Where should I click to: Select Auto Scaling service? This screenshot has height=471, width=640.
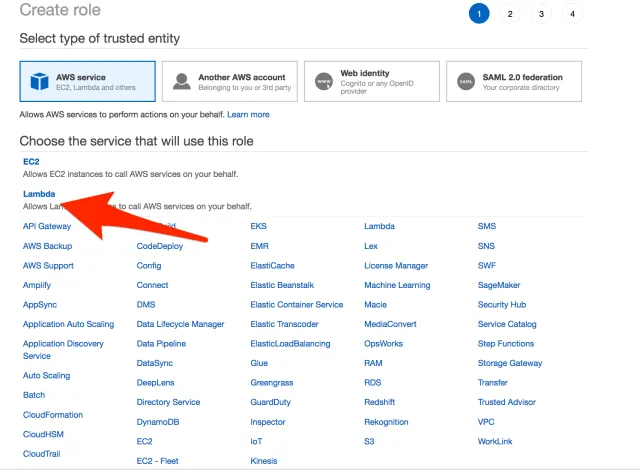coord(47,375)
